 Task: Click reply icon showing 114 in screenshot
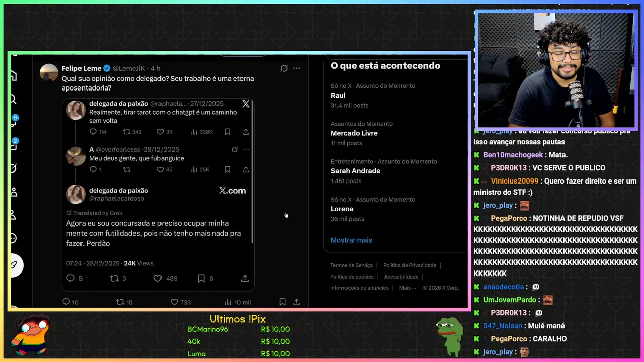tap(93, 132)
